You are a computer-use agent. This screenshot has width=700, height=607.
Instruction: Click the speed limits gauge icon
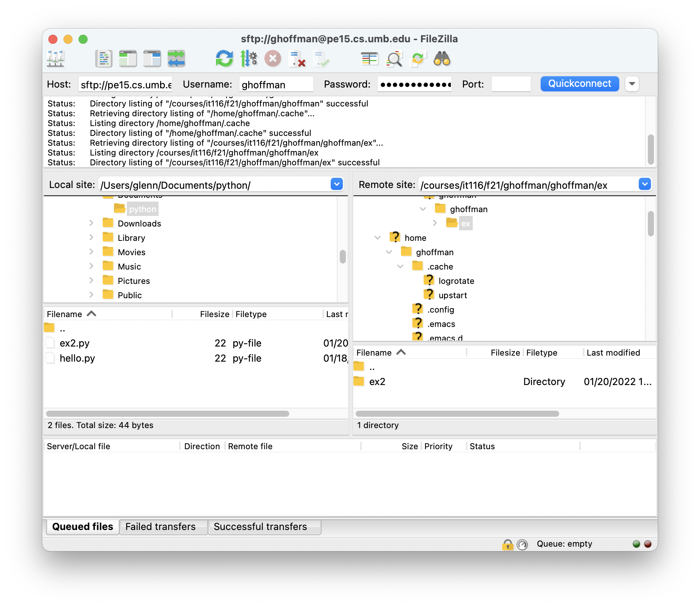pyautogui.click(x=522, y=544)
